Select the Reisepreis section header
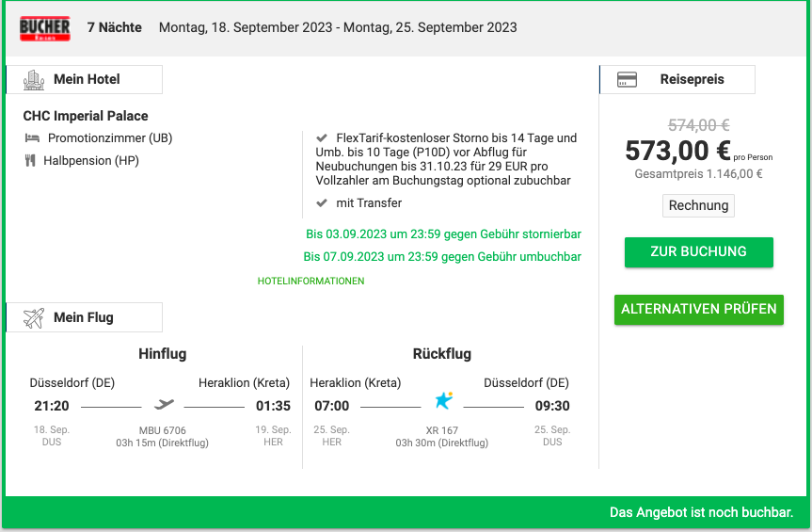Screen dimensions: 812x532 tap(692, 80)
